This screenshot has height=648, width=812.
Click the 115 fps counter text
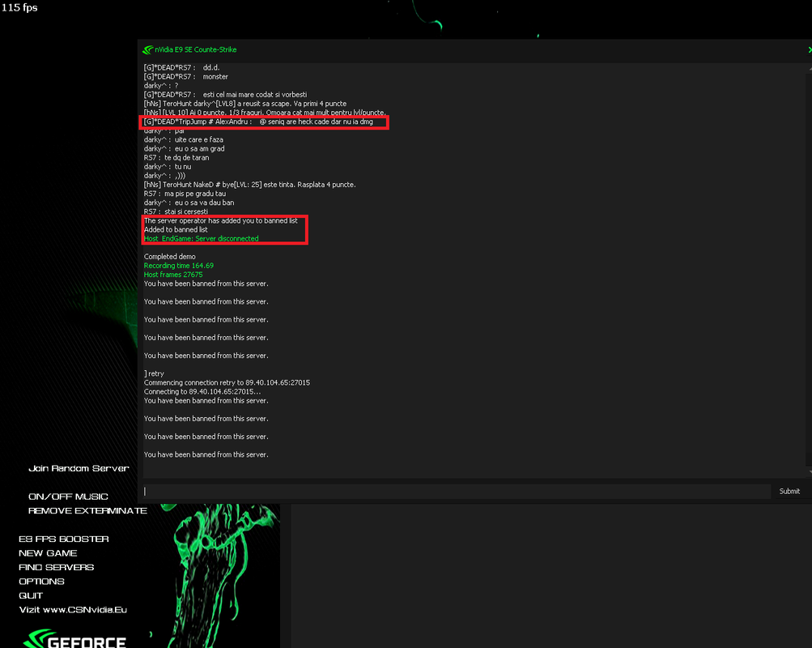[x=19, y=8]
